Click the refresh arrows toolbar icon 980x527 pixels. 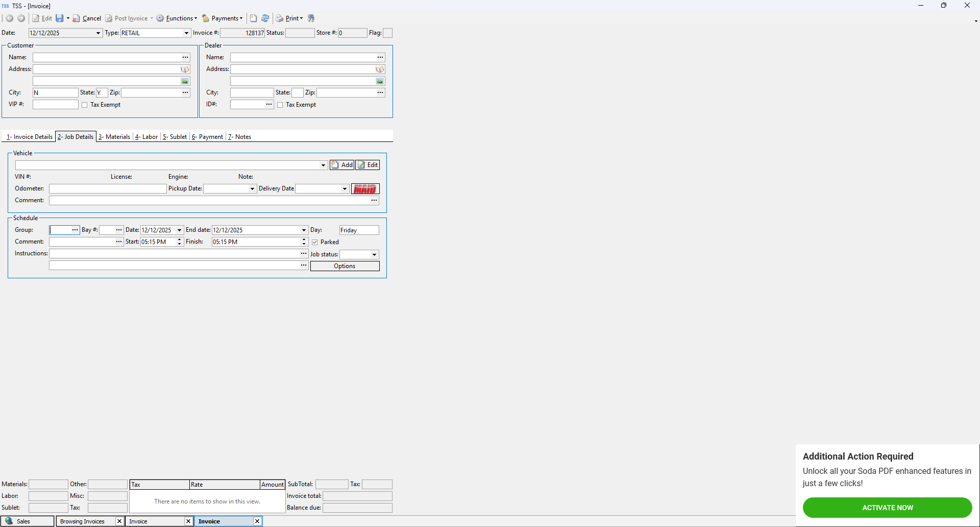coord(265,18)
